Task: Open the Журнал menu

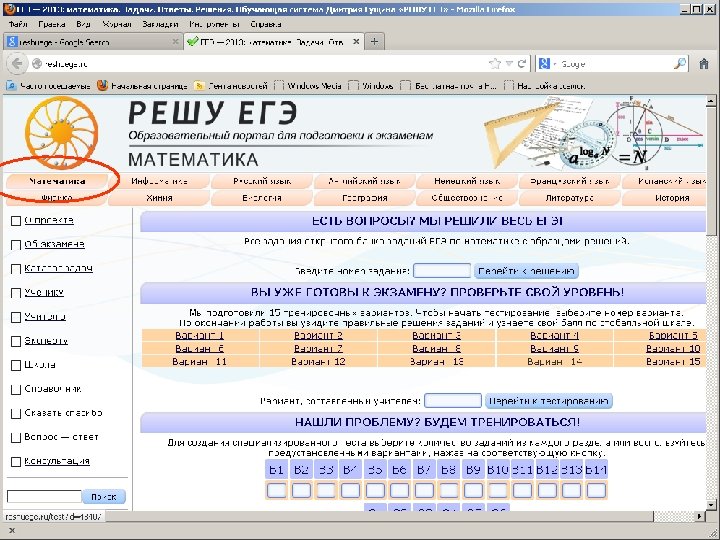Action: coord(117,24)
